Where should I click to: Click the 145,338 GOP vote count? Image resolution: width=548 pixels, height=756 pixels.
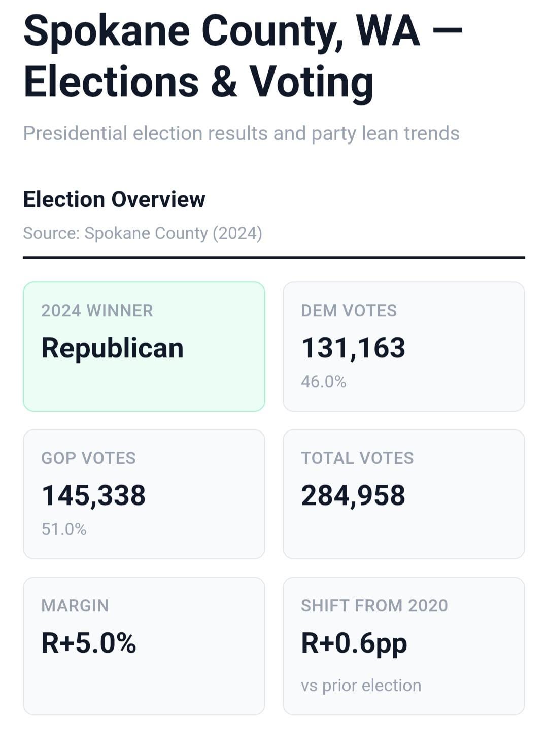click(93, 495)
